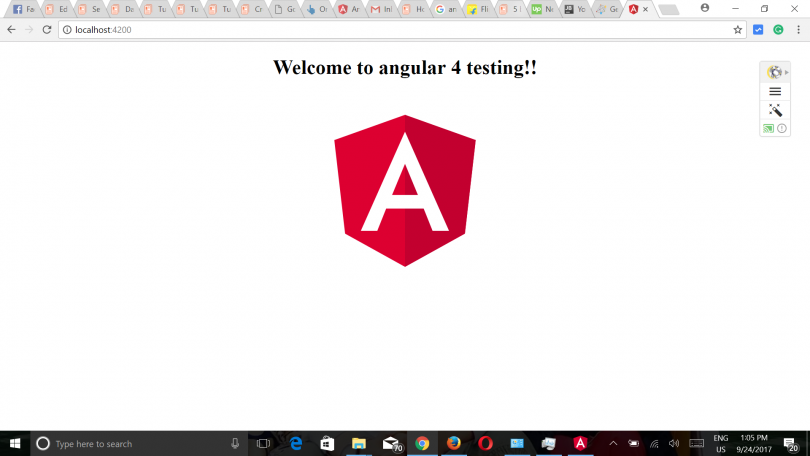Viewport: 810px width, 456px height.
Task: Click the info circle icon on floating panel
Action: [x=782, y=128]
